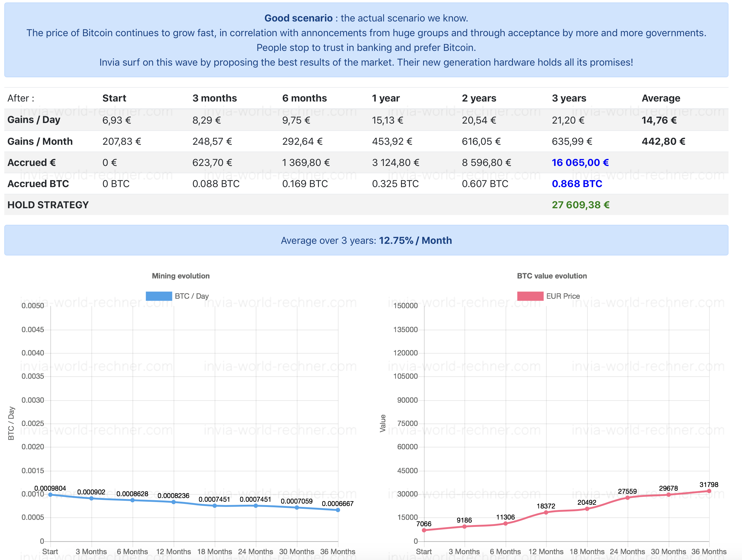Click the 27559 data point at 24 Months

click(627, 498)
